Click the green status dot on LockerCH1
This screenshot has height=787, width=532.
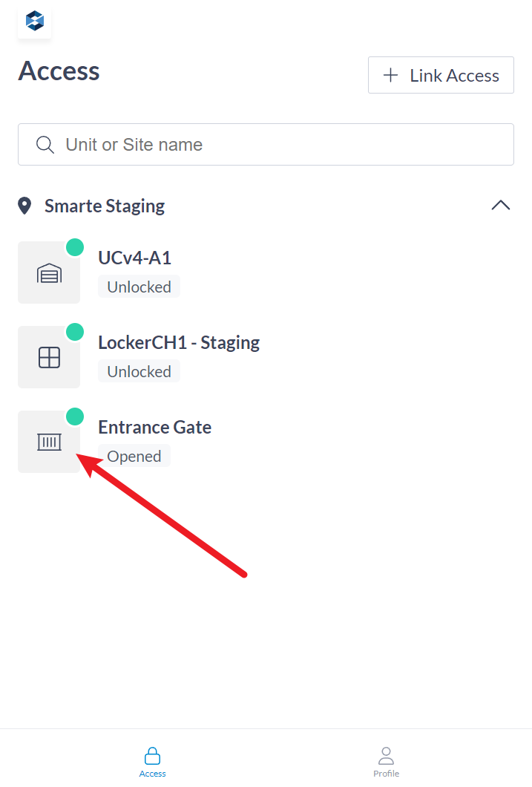(75, 332)
